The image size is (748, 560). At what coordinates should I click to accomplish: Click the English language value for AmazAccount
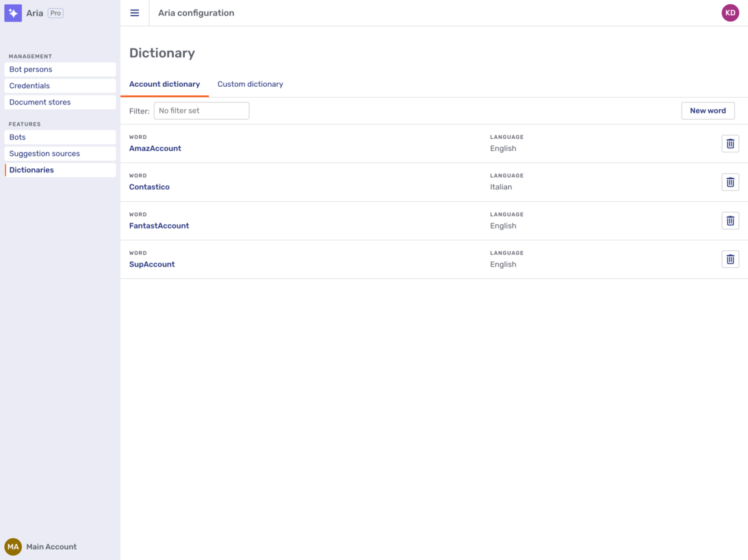click(503, 148)
